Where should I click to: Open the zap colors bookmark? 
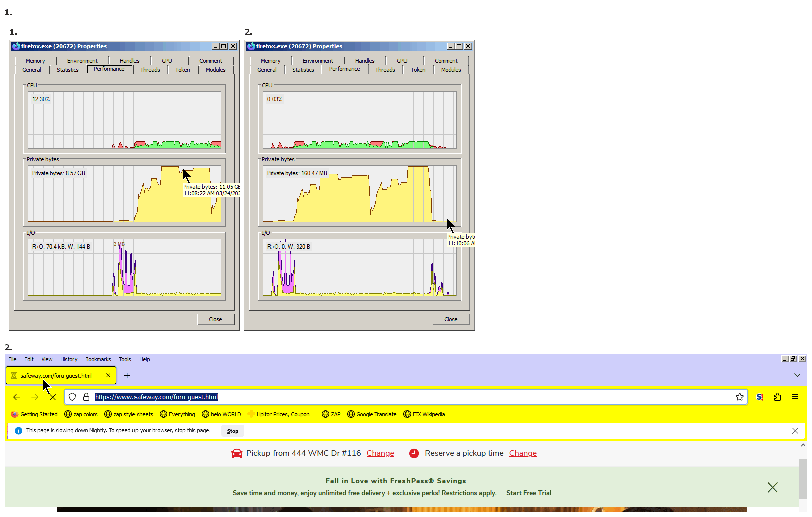(81, 415)
